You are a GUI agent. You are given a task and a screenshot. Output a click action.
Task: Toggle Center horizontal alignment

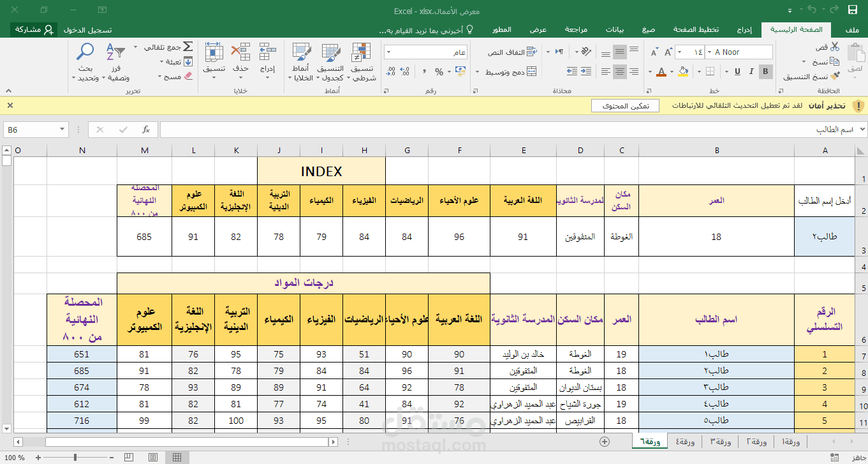[x=619, y=71]
